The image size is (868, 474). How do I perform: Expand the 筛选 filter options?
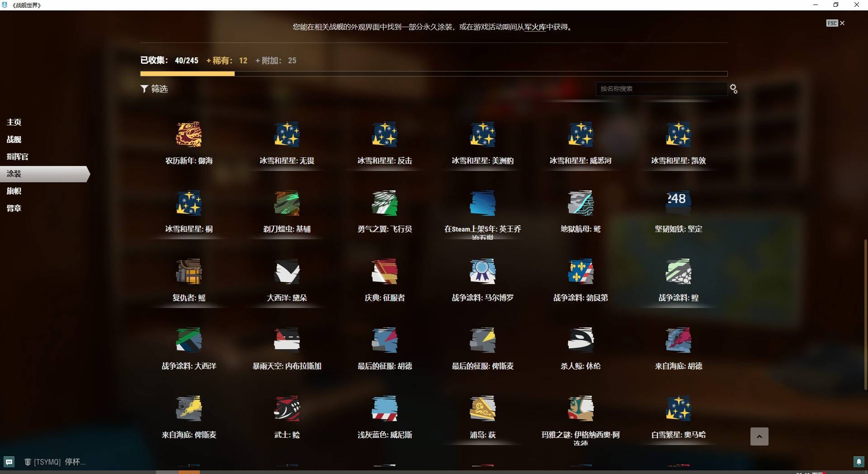click(154, 89)
